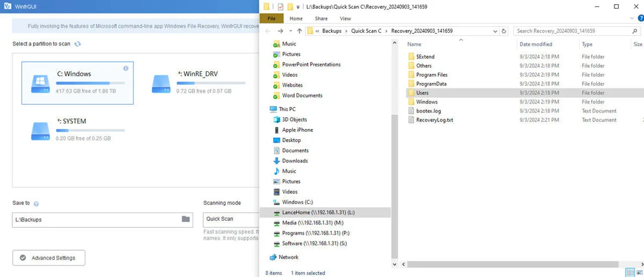Select the WinRE_DRV partition
The image size is (644, 277).
[x=198, y=83]
